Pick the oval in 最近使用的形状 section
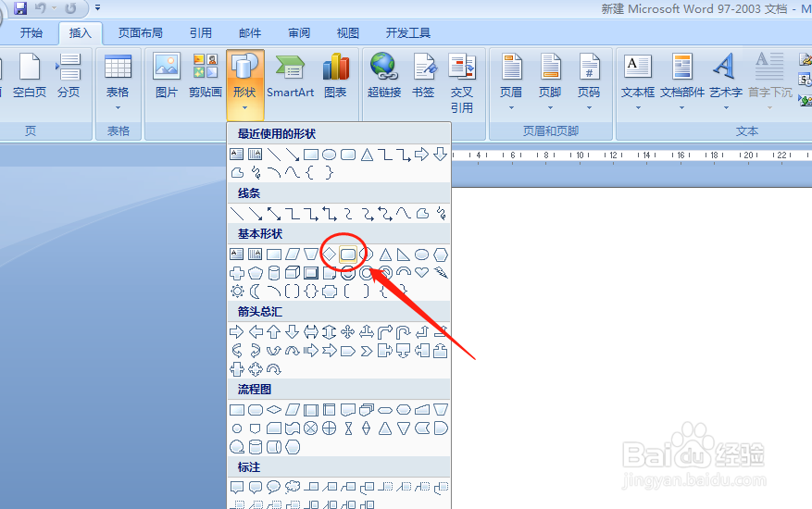812x509 pixels. [x=330, y=155]
